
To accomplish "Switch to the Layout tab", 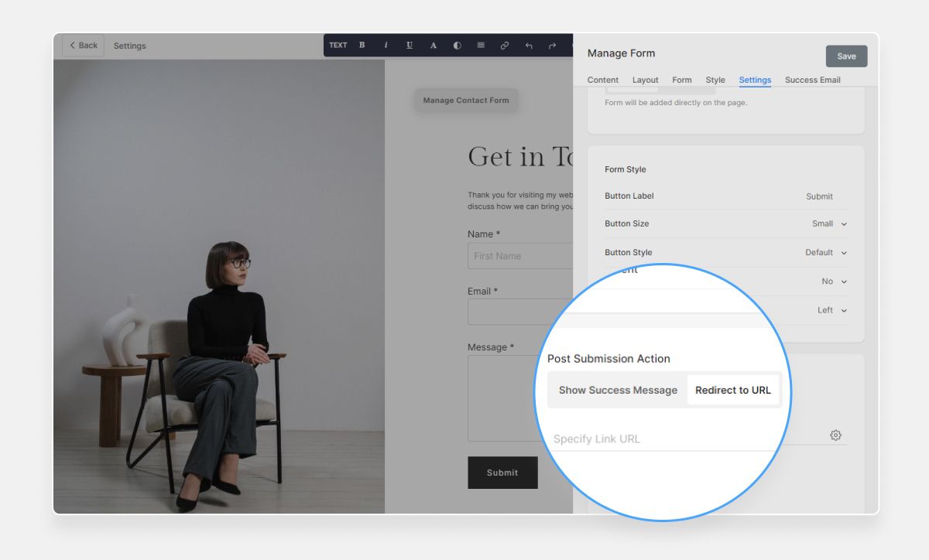I will [645, 80].
